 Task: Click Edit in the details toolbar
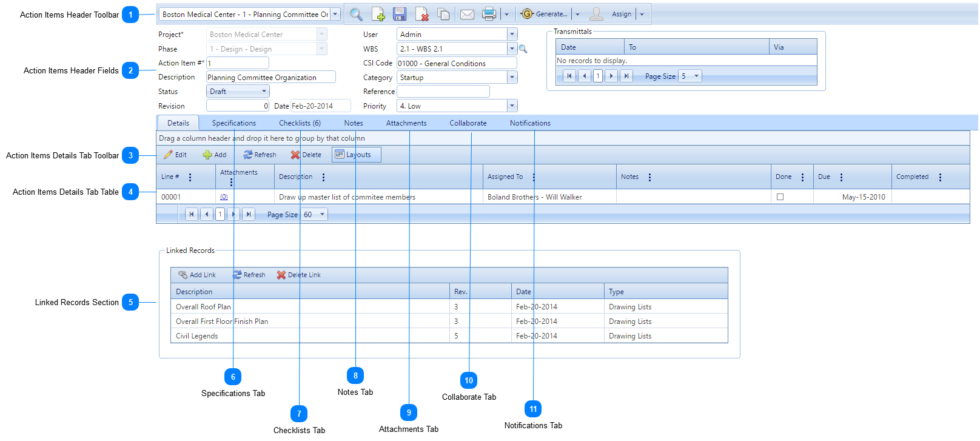(x=175, y=155)
